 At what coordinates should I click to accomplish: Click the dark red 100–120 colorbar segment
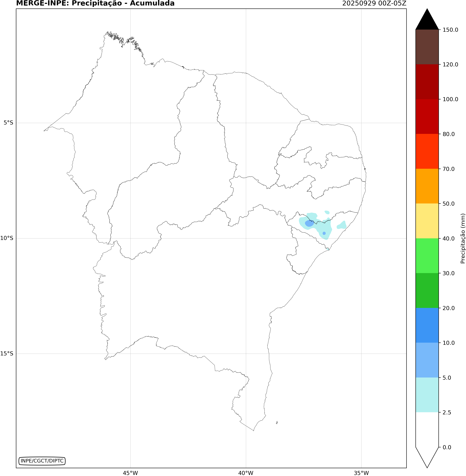[427, 82]
